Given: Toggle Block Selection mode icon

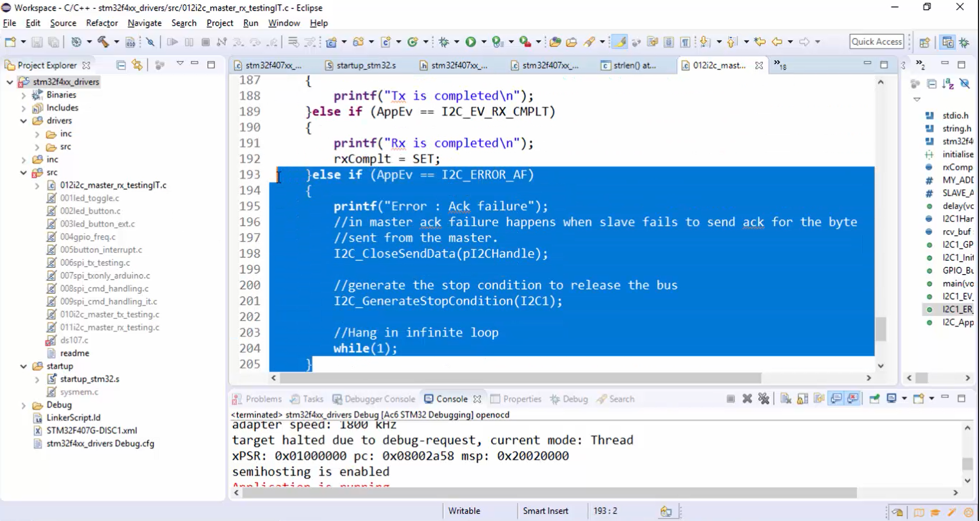Looking at the screenshot, I should (x=668, y=42).
